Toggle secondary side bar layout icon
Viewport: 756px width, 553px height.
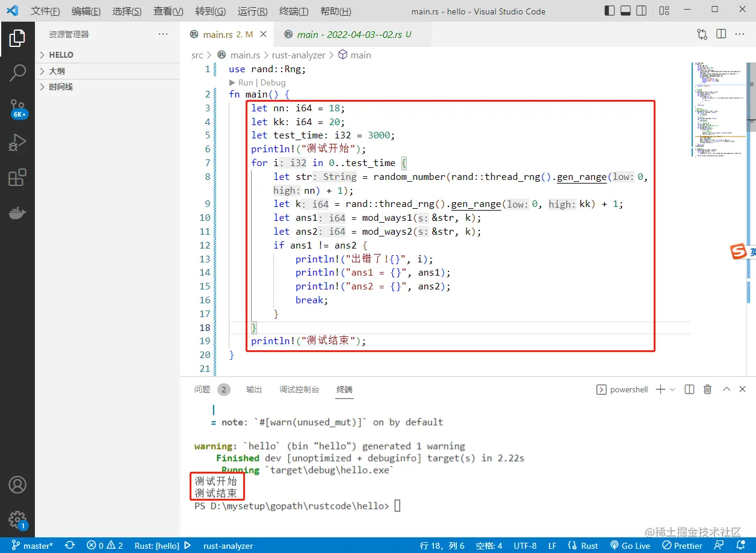pyautogui.click(x=642, y=11)
